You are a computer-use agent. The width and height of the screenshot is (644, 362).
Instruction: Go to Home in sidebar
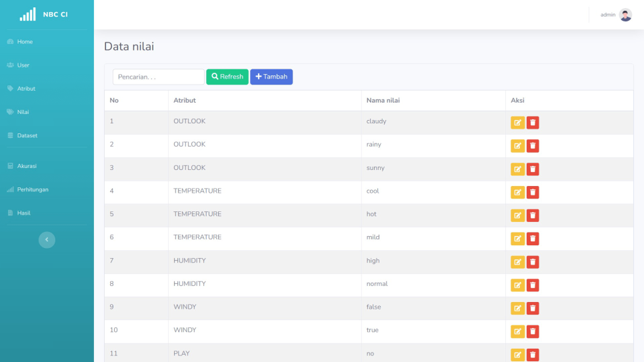click(x=25, y=42)
